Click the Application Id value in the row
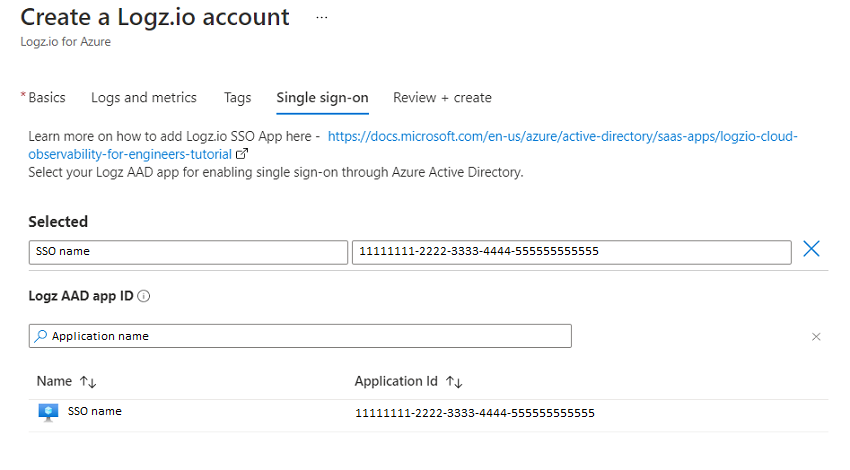Viewport: 850px width, 470px height. pyautogui.click(x=475, y=413)
